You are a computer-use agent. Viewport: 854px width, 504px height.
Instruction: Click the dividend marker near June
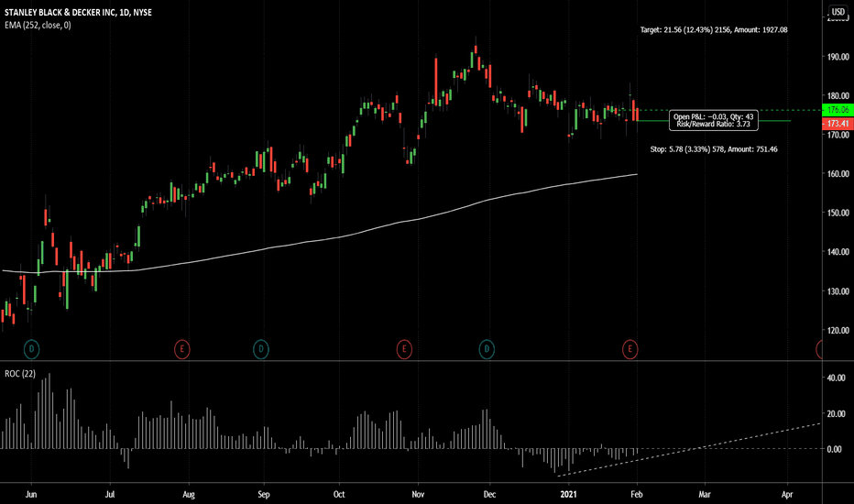point(31,349)
